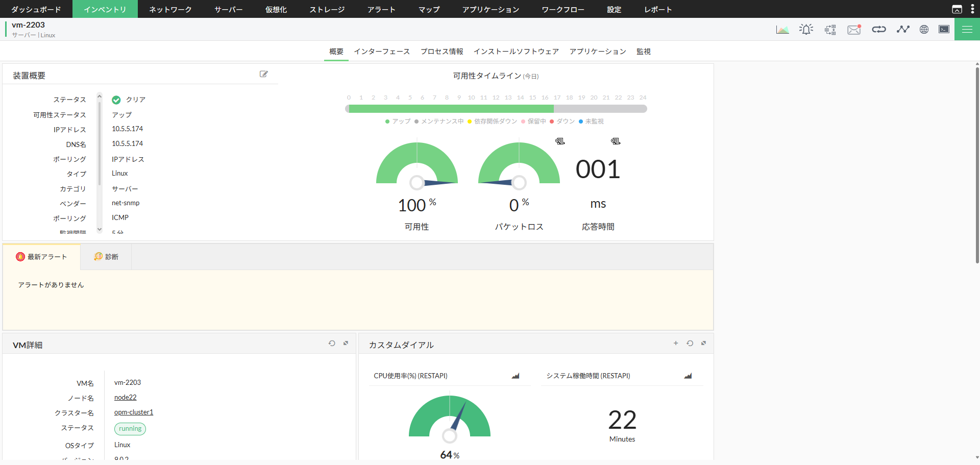This screenshot has width=980, height=465.
Task: Click the パケットロス 0% gauge
Action: pos(519,165)
